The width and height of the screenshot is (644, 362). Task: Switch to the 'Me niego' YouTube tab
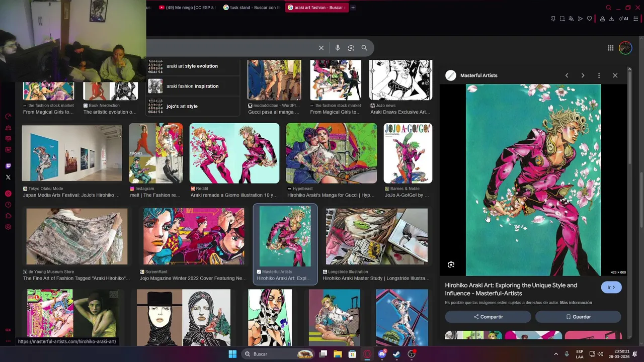[x=187, y=8]
